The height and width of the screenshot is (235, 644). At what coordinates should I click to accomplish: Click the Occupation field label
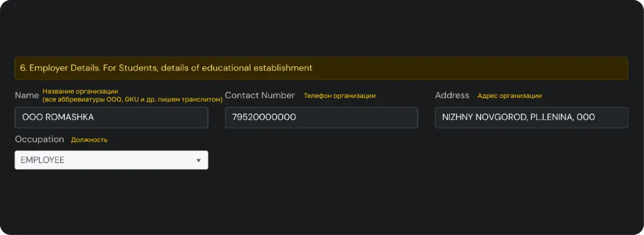[39, 139]
